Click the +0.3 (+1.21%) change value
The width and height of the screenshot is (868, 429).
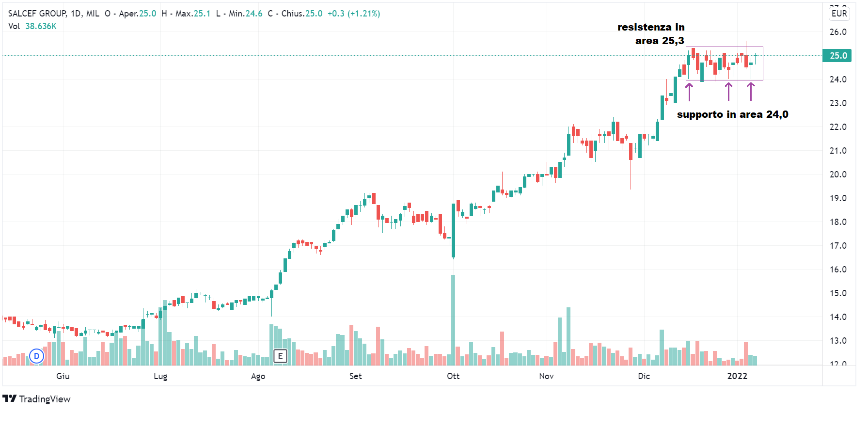(354, 14)
